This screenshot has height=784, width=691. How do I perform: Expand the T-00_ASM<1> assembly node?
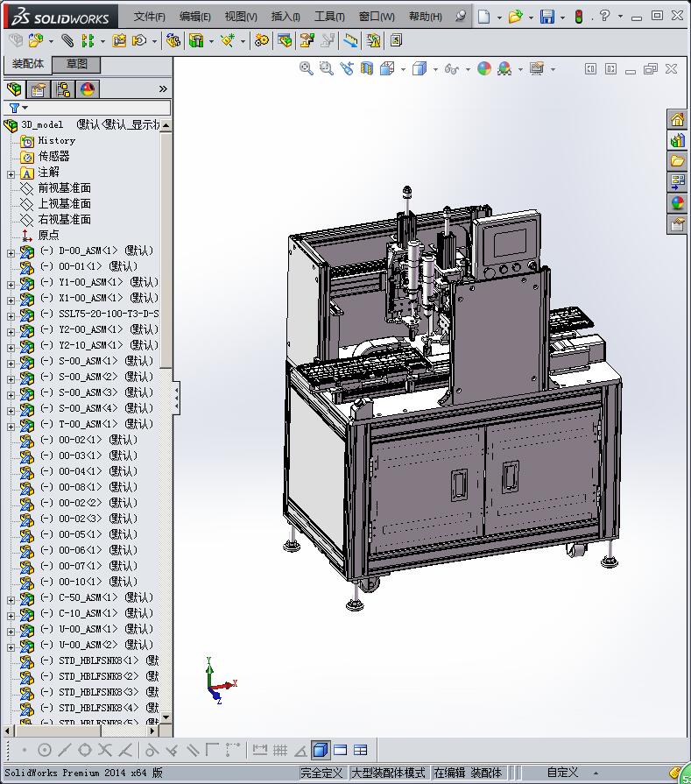point(11,427)
